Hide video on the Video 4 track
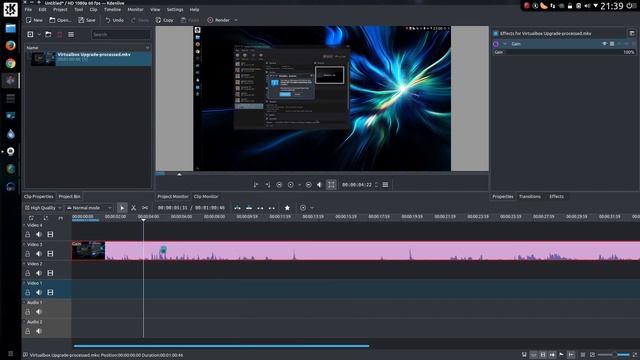640x360 pixels. (50, 235)
